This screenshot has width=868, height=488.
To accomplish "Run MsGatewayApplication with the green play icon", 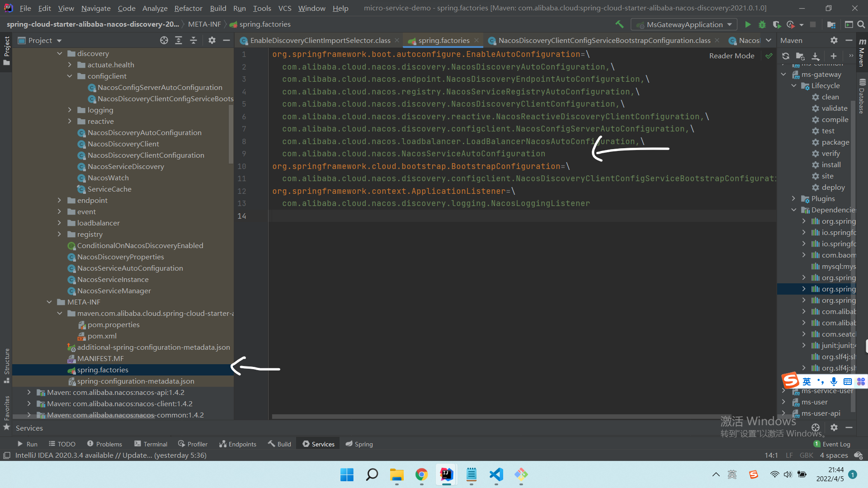I will 748,24.
